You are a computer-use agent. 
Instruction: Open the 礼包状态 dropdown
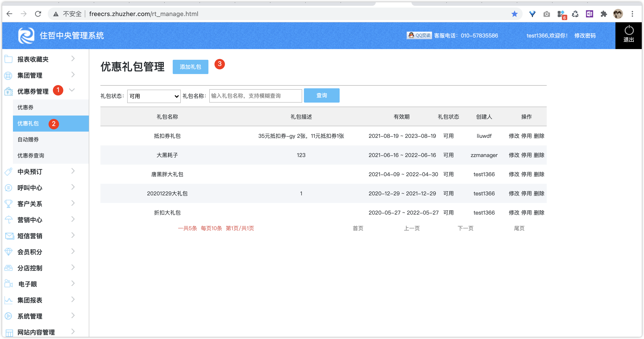[x=154, y=96]
